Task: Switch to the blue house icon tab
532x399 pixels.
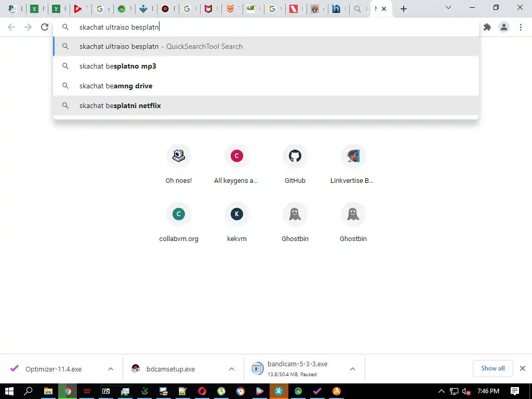Action: 336,9
